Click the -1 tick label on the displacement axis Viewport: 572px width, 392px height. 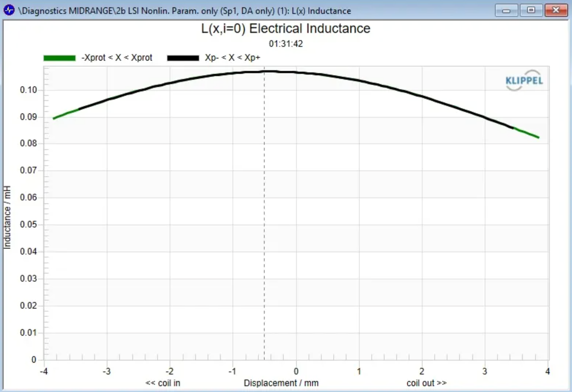233,372
